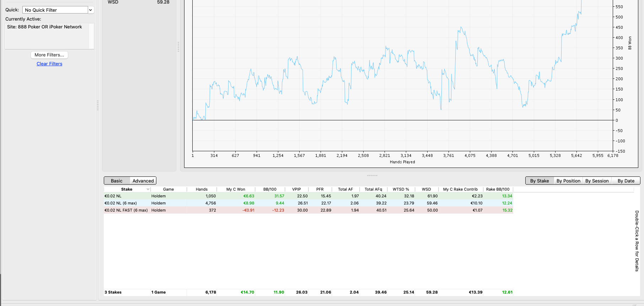Screen dimensions: 644x306
Task: Sort by the Rake BB/100 column header
Action: 498,189
